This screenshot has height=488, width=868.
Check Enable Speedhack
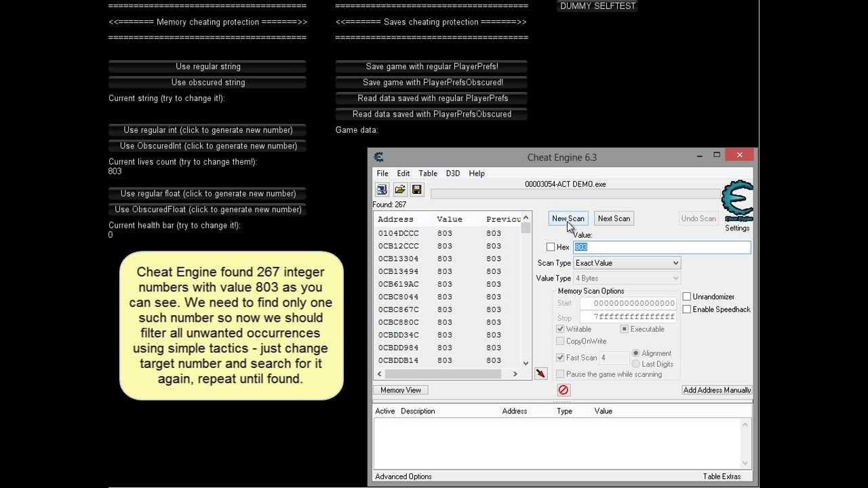(x=687, y=309)
